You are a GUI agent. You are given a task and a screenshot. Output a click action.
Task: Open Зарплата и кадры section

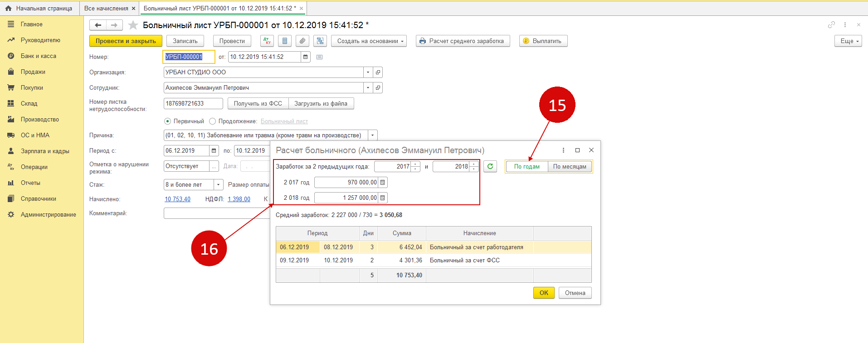click(x=45, y=151)
